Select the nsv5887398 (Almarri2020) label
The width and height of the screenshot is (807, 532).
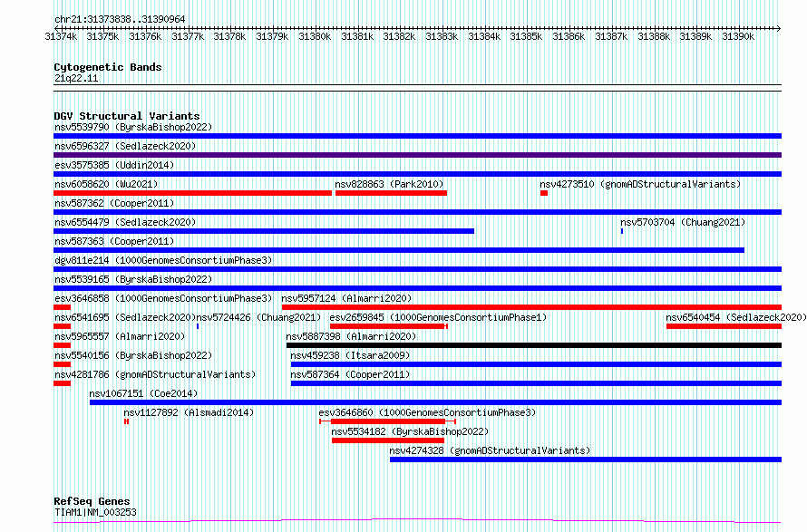(351, 336)
